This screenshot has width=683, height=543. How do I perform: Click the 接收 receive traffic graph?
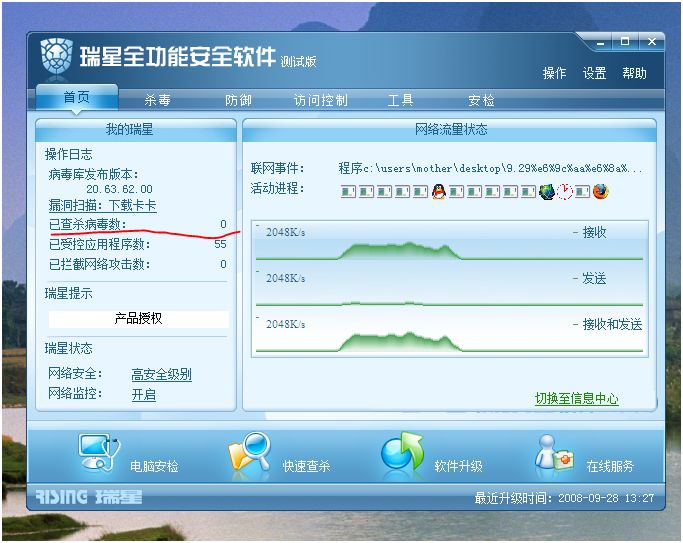[450, 243]
